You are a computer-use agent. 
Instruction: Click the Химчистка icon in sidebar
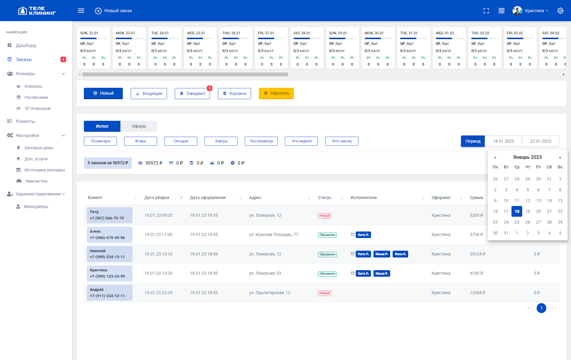coord(19,181)
